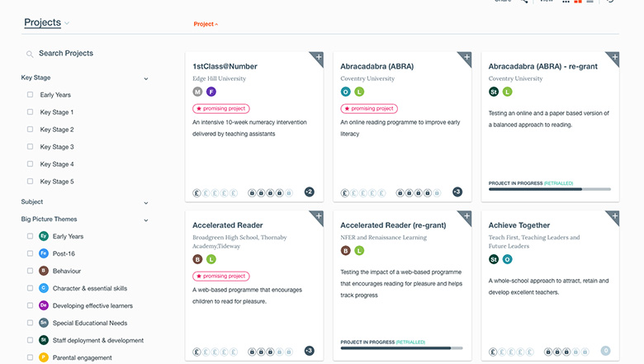This screenshot has width=644, height=364.
Task: Add the 1stClass@Number card via plus corner
Action: click(319, 58)
